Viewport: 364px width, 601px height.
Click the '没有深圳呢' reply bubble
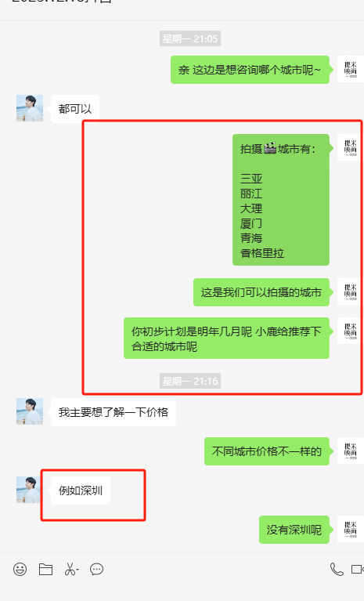point(294,530)
